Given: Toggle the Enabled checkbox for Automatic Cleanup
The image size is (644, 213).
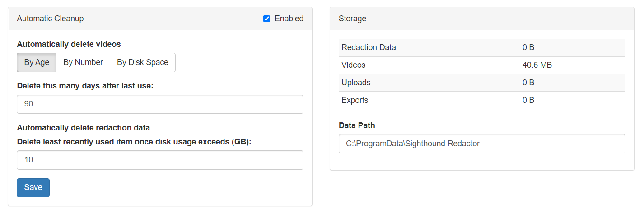Looking at the screenshot, I should pos(266,19).
